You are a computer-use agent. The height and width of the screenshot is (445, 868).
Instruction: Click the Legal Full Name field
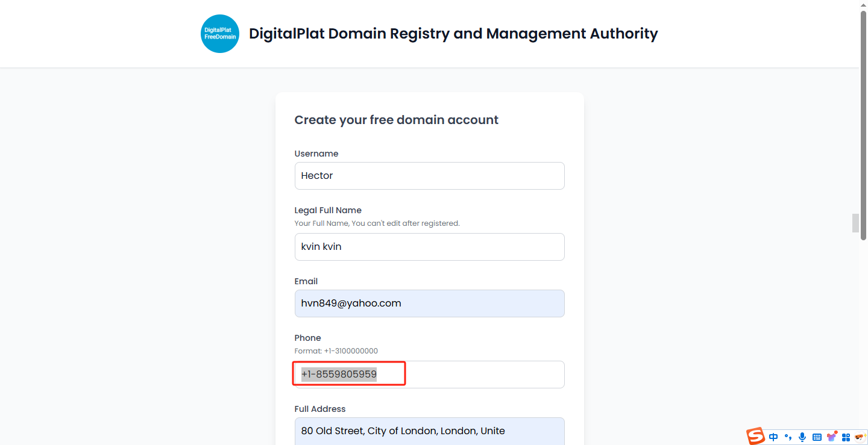(x=429, y=247)
